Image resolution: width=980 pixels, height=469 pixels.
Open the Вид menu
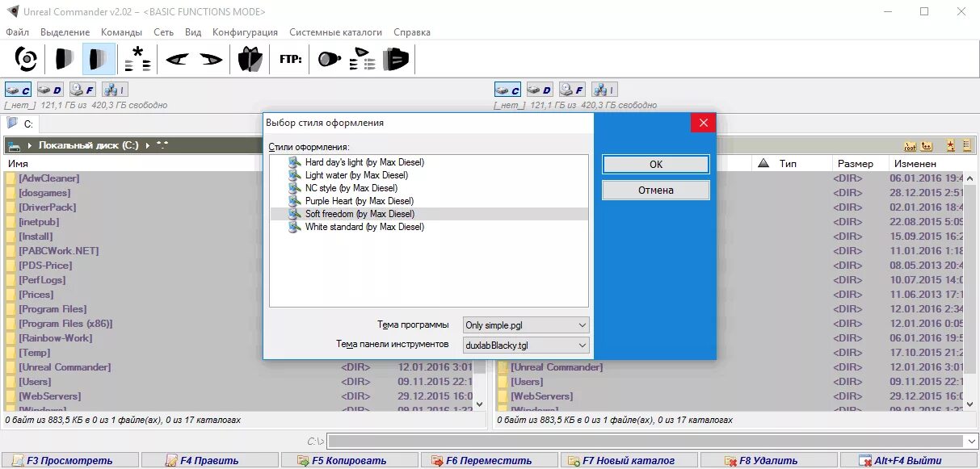coord(193,32)
